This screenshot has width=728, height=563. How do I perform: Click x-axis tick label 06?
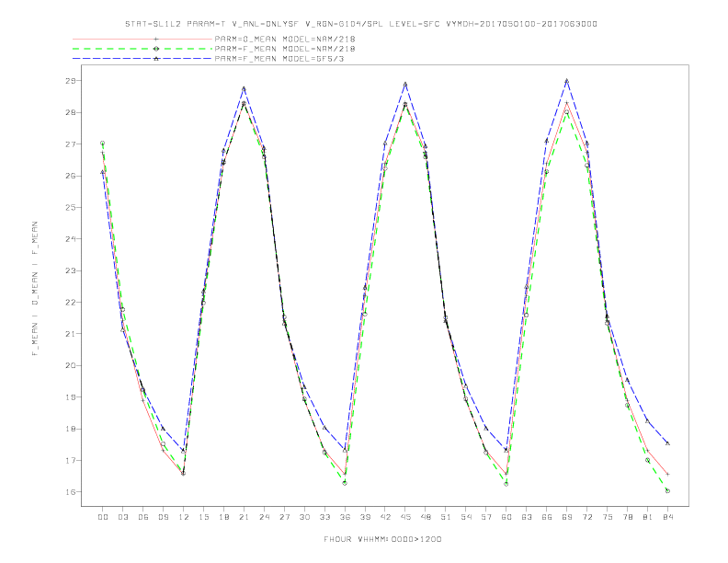click(143, 517)
